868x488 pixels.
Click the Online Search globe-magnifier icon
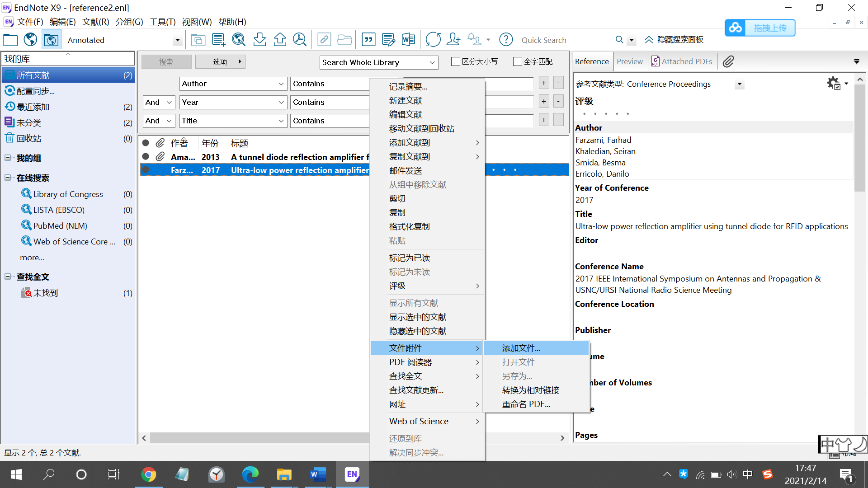click(238, 40)
